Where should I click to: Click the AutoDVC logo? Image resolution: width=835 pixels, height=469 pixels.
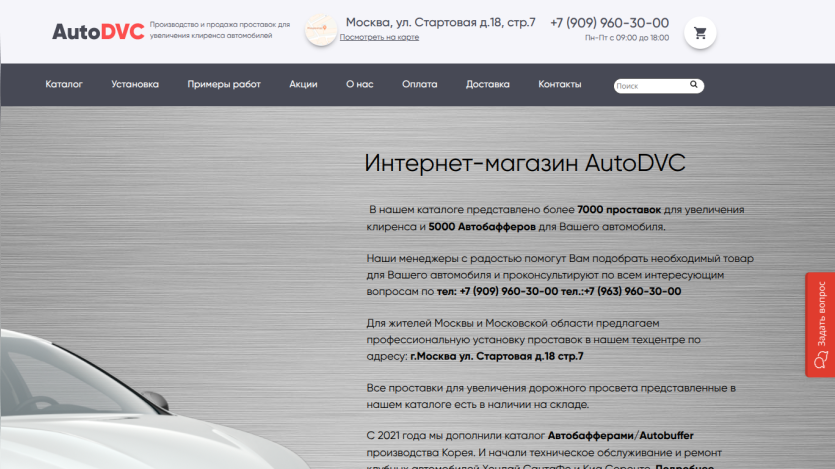coord(98,31)
